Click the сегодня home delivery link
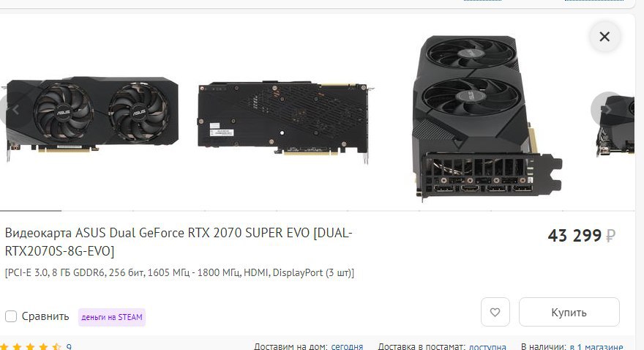The image size is (644, 350). tap(347, 347)
